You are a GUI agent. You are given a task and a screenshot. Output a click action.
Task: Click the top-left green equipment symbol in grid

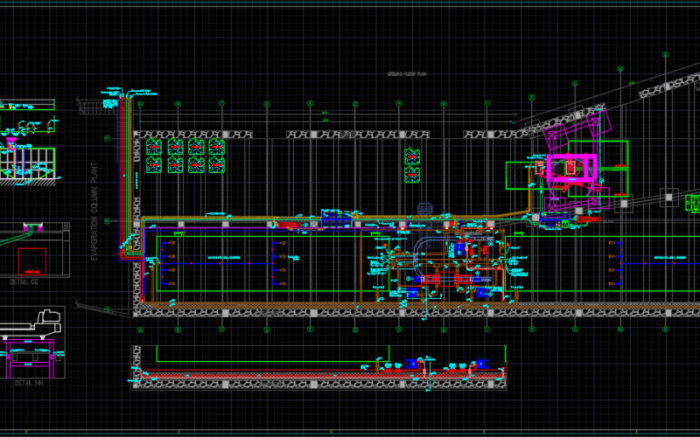tap(154, 147)
